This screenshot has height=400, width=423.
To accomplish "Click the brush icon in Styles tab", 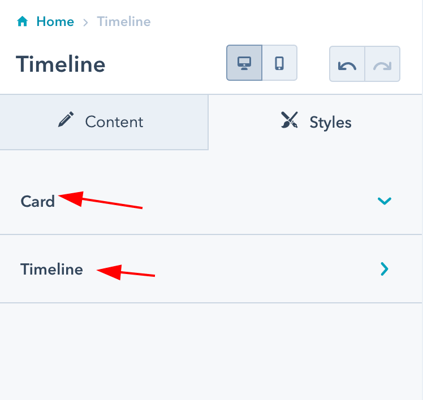I will tap(289, 120).
